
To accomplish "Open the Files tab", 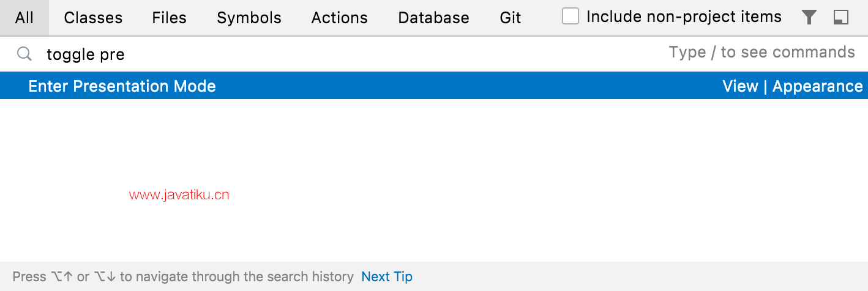I will pyautogui.click(x=170, y=18).
